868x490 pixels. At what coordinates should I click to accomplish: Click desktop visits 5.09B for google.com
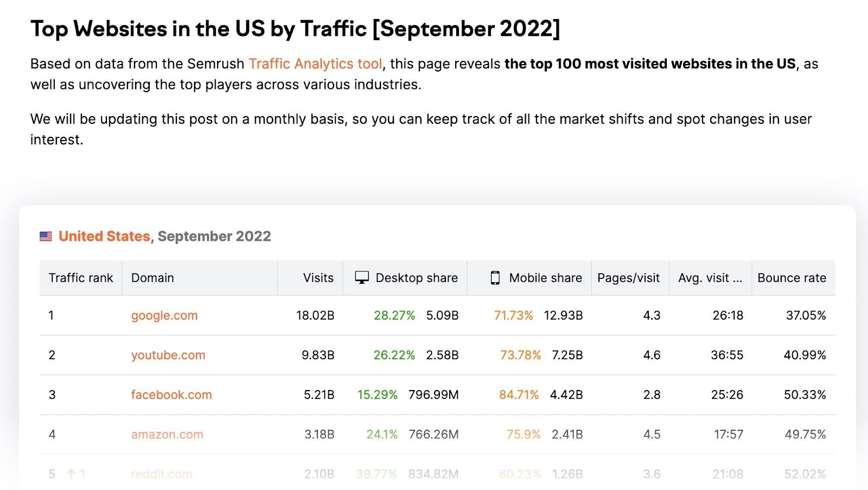(x=442, y=315)
